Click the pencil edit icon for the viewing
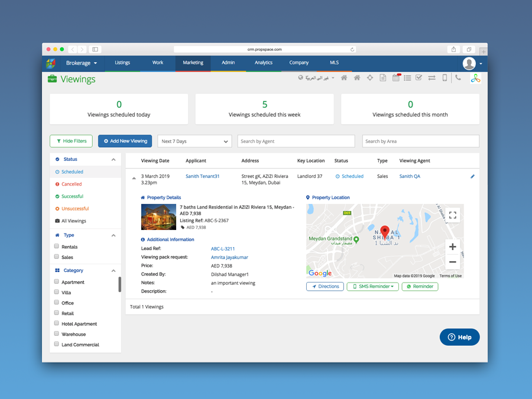Image resolution: width=532 pixels, height=399 pixels. pyautogui.click(x=472, y=176)
